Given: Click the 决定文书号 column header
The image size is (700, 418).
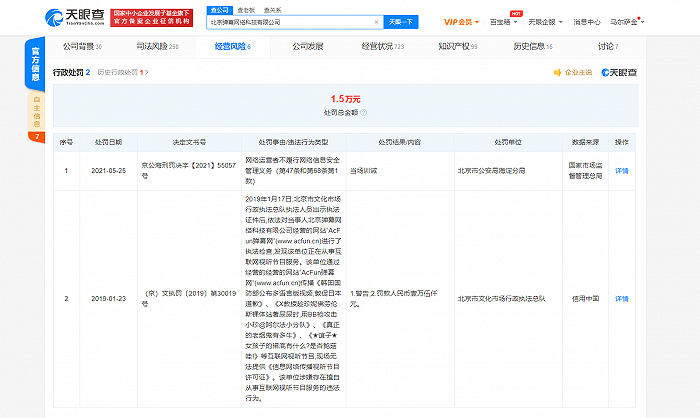Looking at the screenshot, I should pyautogui.click(x=189, y=142).
